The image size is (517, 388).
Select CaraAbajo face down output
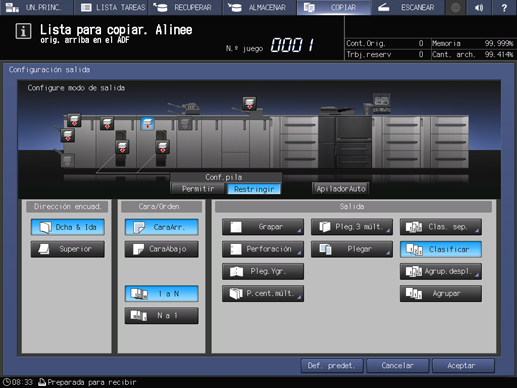[162, 249]
